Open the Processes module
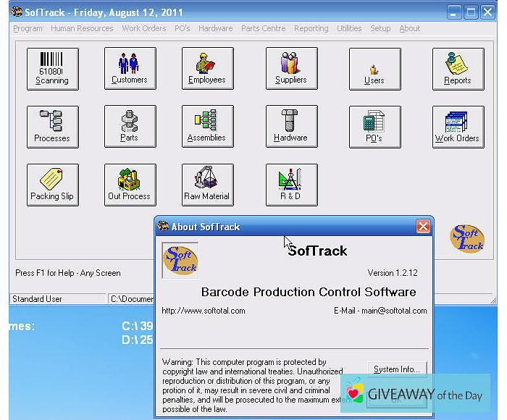 pyautogui.click(x=52, y=127)
